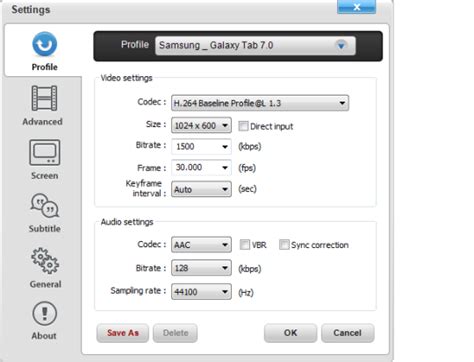Click the Sampling rate label
Screen dimensions: 474x362
click(138, 291)
